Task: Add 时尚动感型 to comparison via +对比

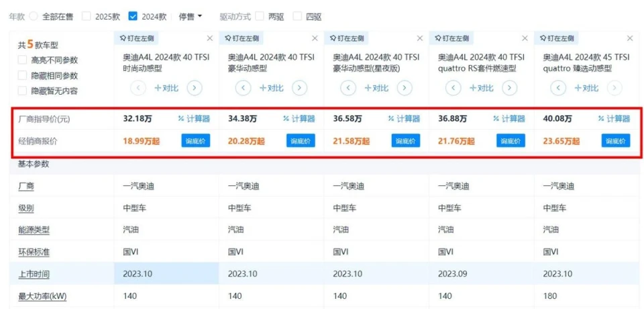Action: pos(167,87)
